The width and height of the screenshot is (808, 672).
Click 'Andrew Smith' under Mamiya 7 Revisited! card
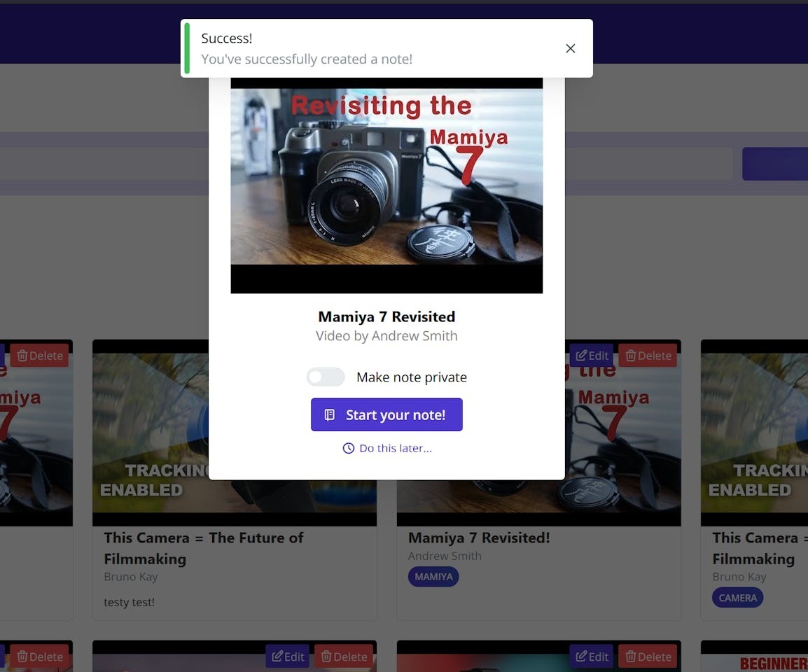pyautogui.click(x=445, y=556)
